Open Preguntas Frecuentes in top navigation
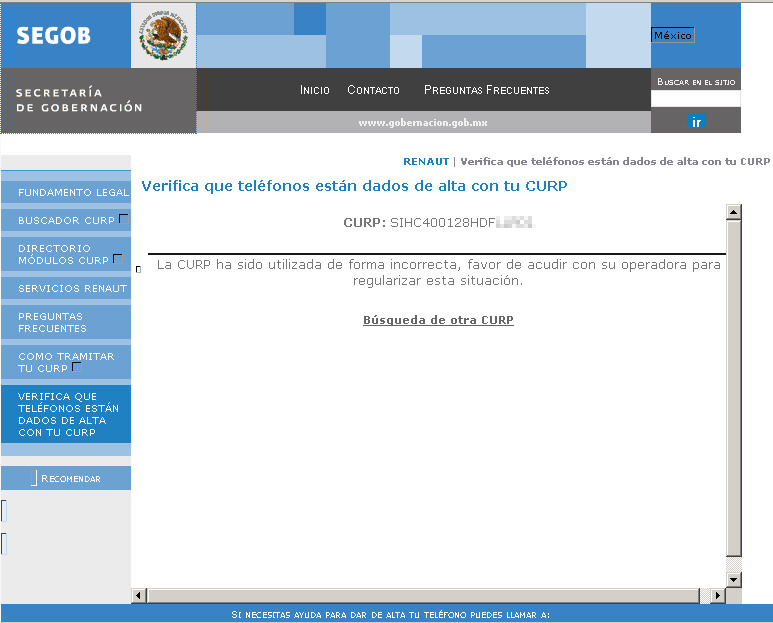Screen dimensions: 773x623 point(487,90)
